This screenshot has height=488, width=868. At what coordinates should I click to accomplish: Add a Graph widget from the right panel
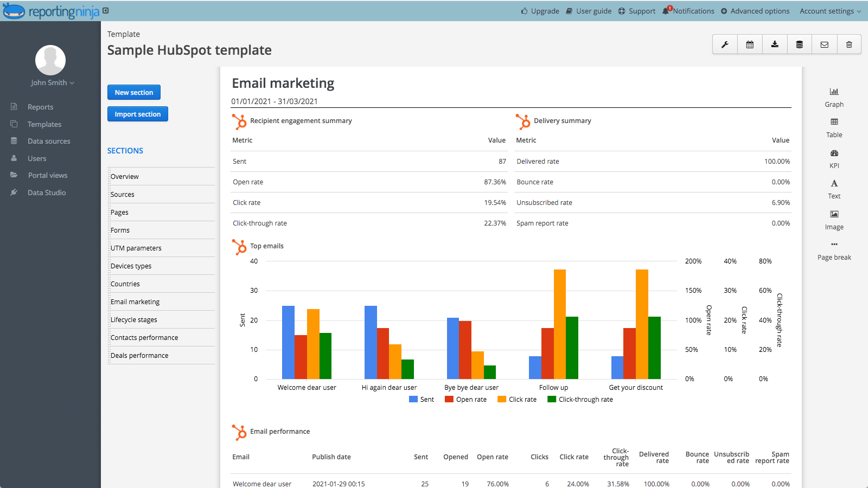click(834, 98)
